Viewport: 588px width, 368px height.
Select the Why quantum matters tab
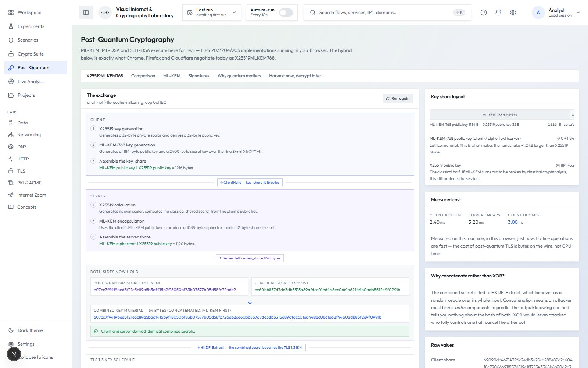pos(239,76)
